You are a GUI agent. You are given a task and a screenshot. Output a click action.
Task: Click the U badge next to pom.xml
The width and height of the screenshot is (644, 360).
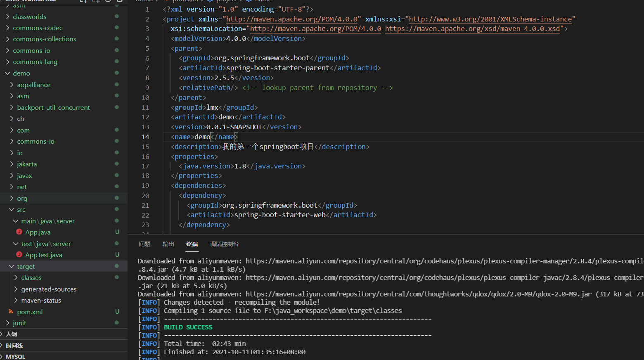click(117, 312)
